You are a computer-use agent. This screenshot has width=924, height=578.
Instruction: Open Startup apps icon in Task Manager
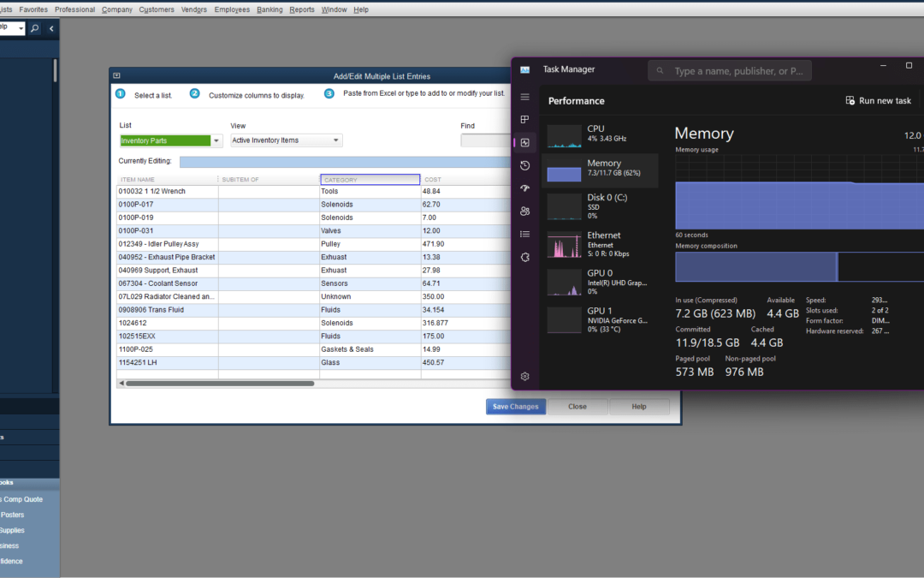point(524,188)
